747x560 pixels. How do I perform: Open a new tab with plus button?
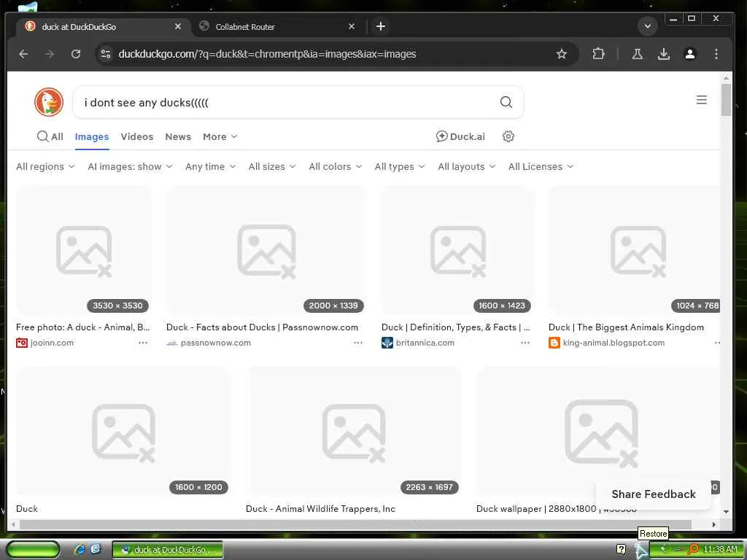381,26
